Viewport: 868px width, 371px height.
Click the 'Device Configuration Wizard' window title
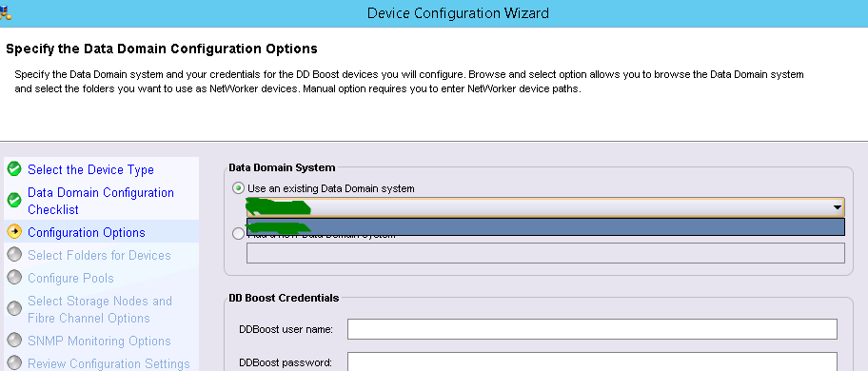(x=458, y=12)
